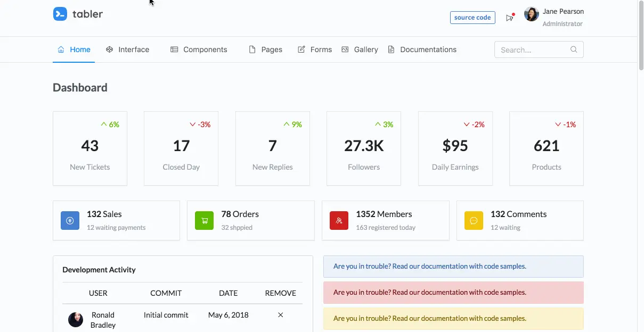Click the "12 waiting payments" text
This screenshot has height=332, width=644.
click(116, 227)
